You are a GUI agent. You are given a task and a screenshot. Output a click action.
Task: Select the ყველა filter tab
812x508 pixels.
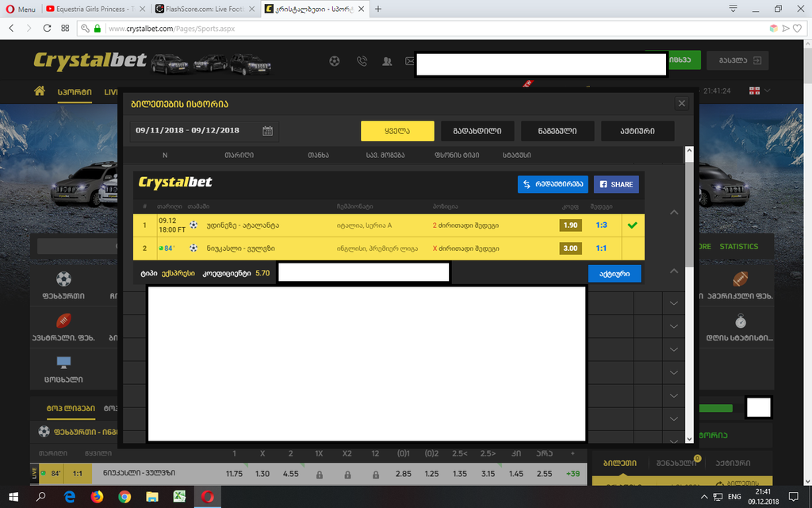pos(397,131)
